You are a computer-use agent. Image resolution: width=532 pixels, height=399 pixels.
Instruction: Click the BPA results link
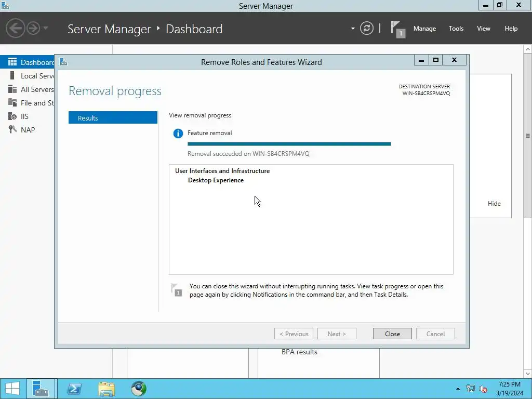click(x=299, y=352)
